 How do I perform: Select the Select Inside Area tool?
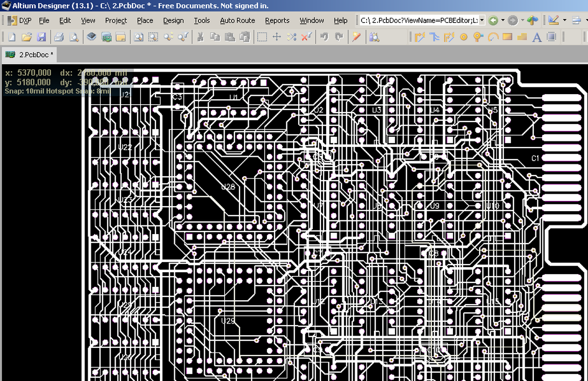click(262, 37)
